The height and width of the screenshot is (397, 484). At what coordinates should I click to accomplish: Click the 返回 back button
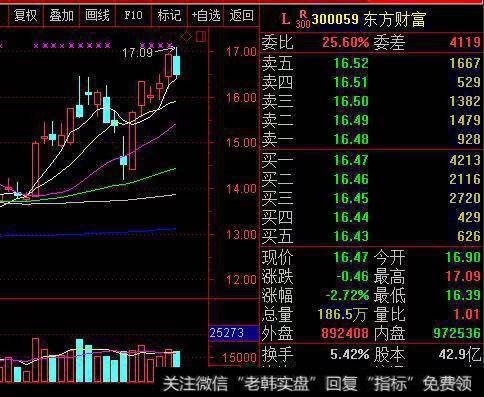point(241,15)
